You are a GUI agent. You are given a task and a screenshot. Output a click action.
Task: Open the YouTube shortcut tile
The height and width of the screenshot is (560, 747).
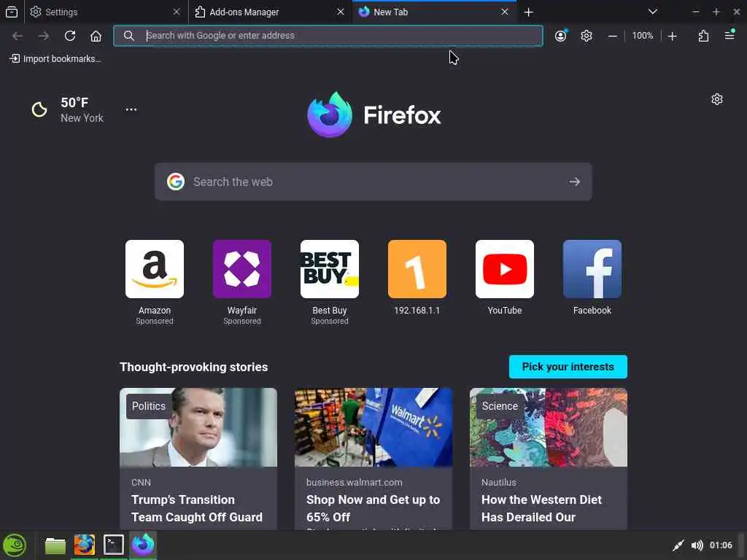pyautogui.click(x=505, y=278)
